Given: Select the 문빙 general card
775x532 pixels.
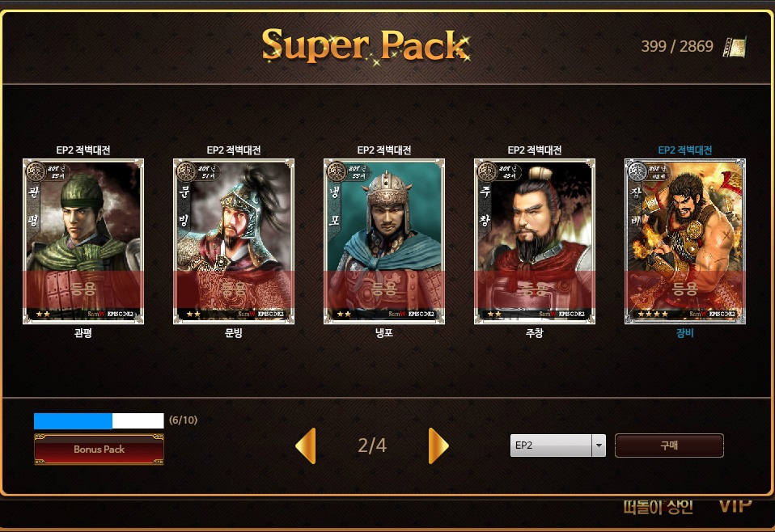Looking at the screenshot, I should click(x=234, y=241).
